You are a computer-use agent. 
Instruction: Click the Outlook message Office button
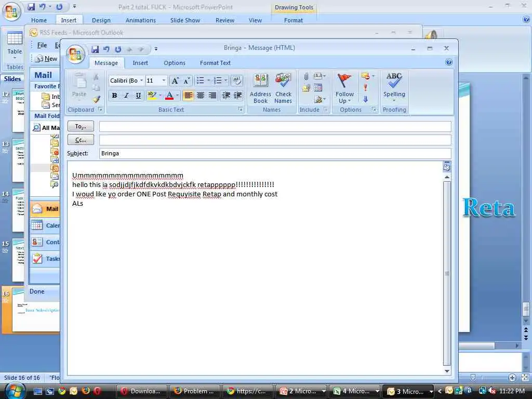76,54
